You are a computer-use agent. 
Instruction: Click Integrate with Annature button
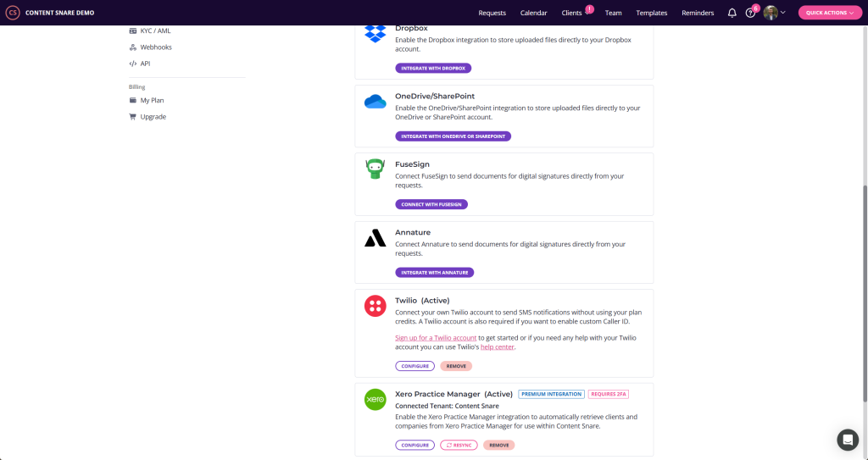click(435, 272)
